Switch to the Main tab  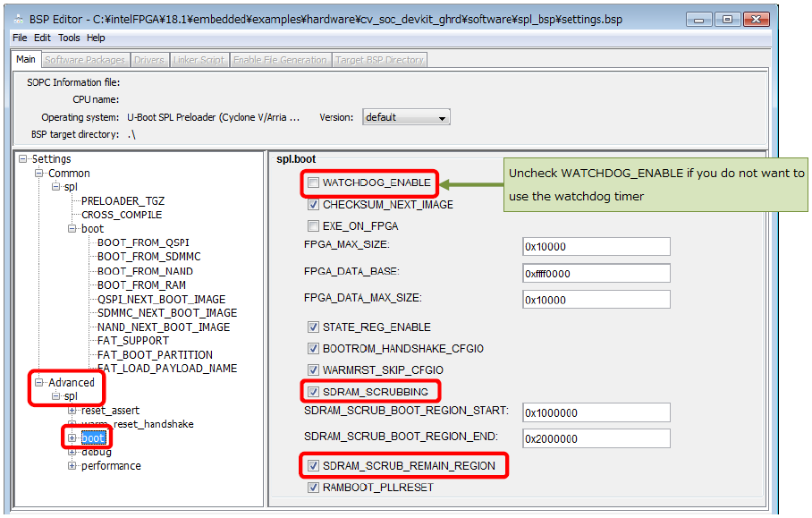click(x=25, y=58)
